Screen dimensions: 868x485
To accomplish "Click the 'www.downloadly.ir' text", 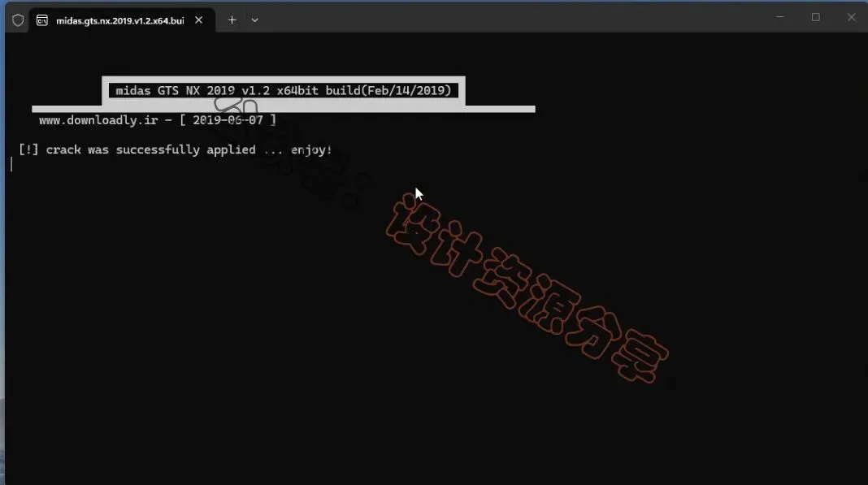I will click(98, 120).
